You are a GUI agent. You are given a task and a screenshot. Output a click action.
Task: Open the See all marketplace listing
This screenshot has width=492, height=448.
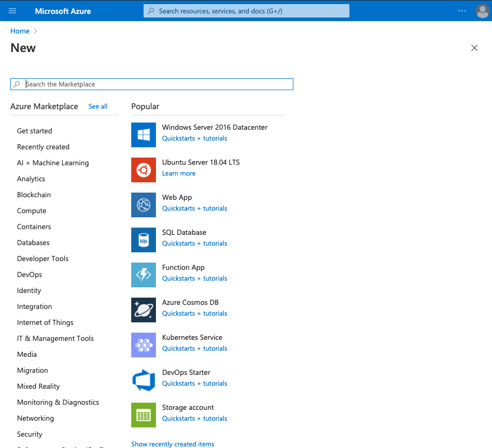pyautogui.click(x=98, y=106)
